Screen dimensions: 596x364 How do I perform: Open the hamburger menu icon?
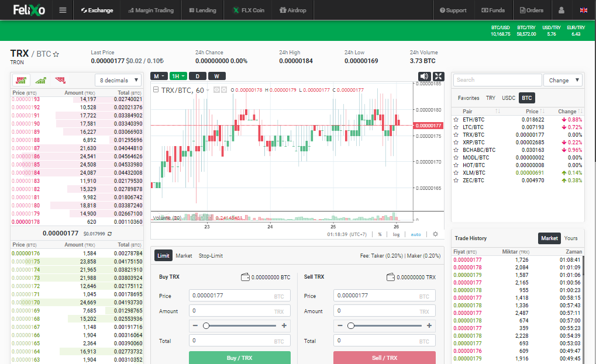(63, 11)
